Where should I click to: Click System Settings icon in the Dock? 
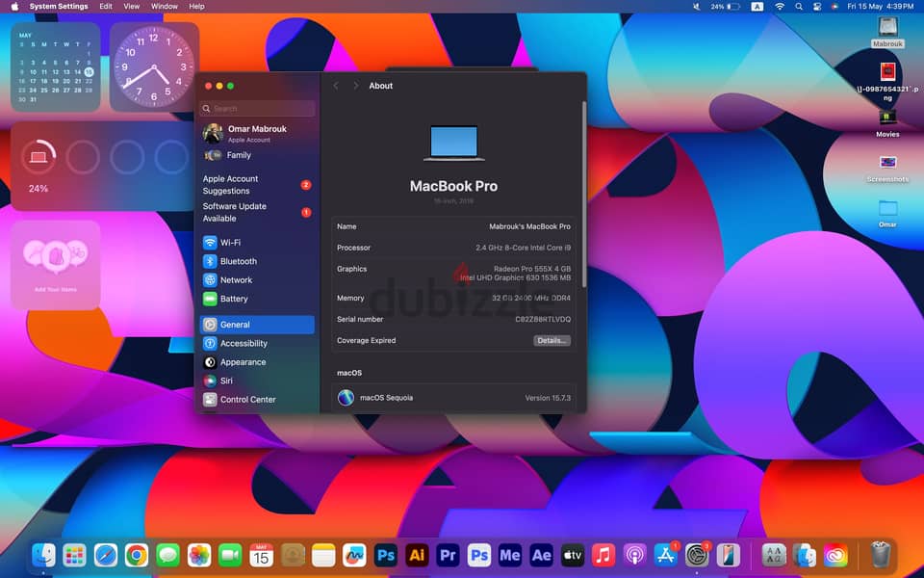click(x=697, y=555)
